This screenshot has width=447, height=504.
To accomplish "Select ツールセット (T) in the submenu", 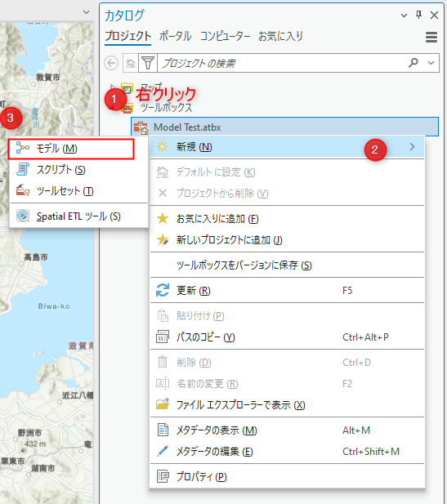I will pos(78,191).
